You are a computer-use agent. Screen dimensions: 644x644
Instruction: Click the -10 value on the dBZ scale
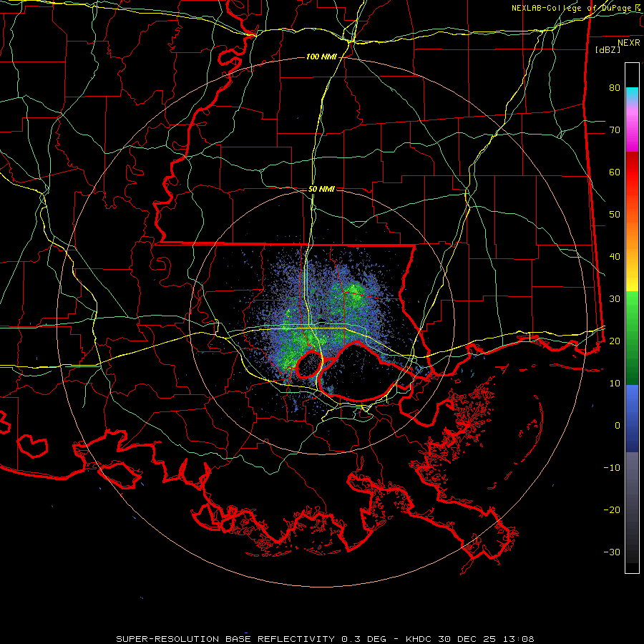(x=612, y=468)
